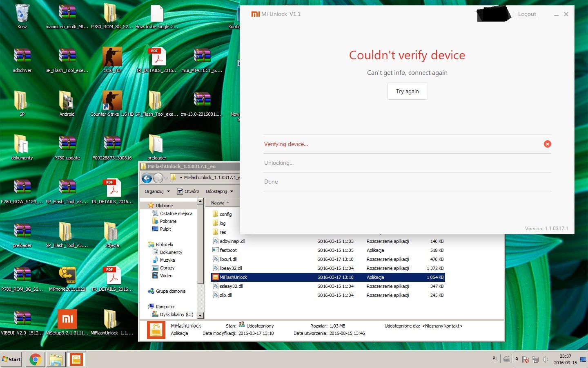Viewport: 588px width, 368px height.
Task: Click the Mi Unlock taskbar button
Action: [76, 359]
